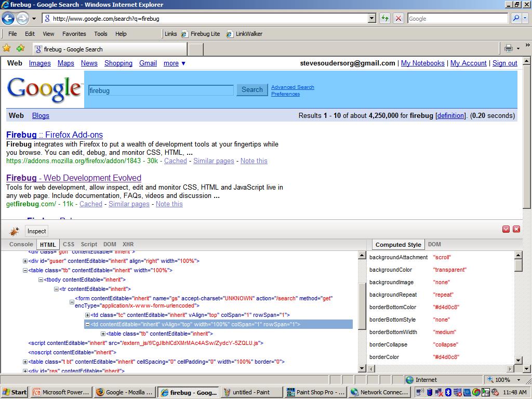Open the Help menu

pos(121,34)
